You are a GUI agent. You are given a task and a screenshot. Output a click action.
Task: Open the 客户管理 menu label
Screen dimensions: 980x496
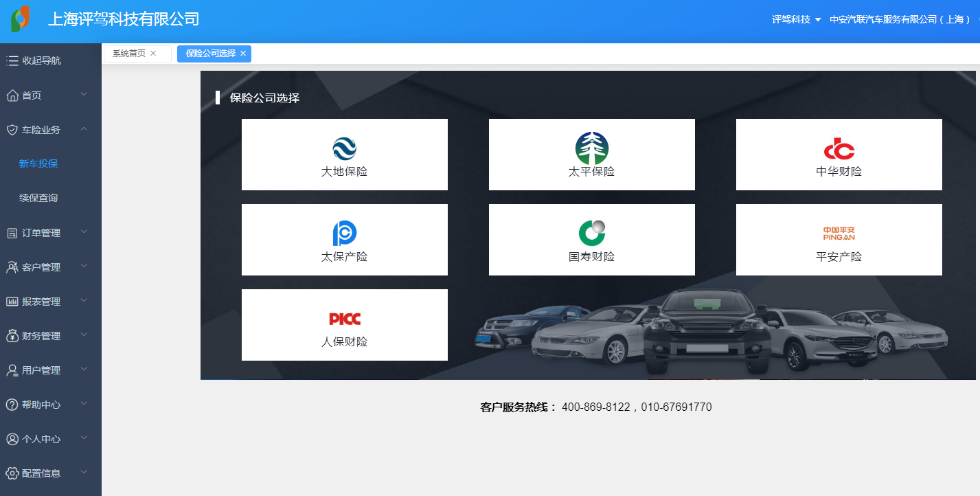pyautogui.click(x=41, y=267)
